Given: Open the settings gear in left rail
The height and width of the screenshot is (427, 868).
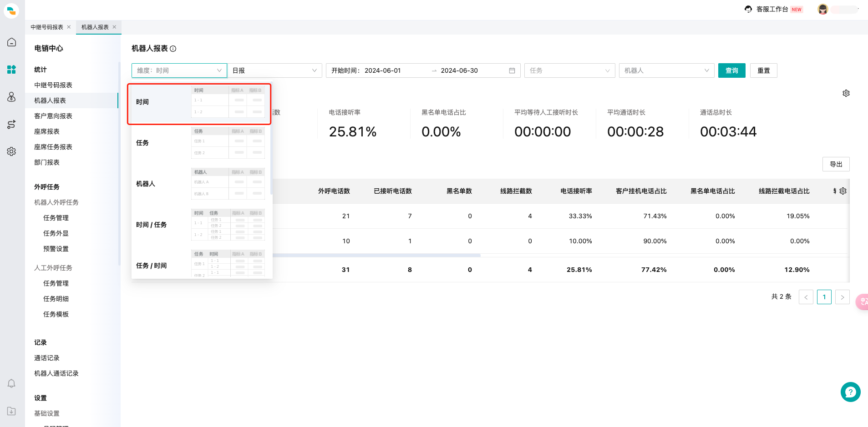Looking at the screenshot, I should point(11,151).
